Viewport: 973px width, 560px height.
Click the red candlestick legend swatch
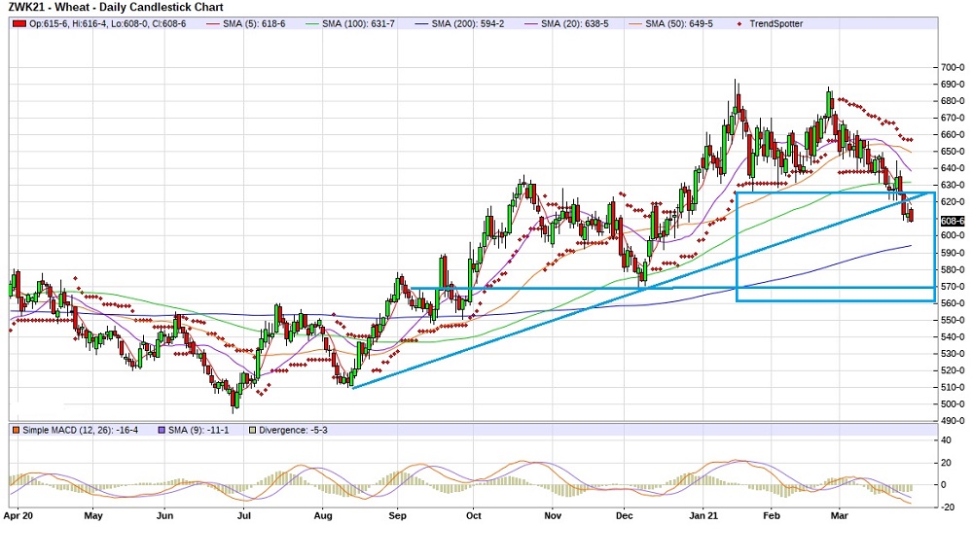coord(18,23)
